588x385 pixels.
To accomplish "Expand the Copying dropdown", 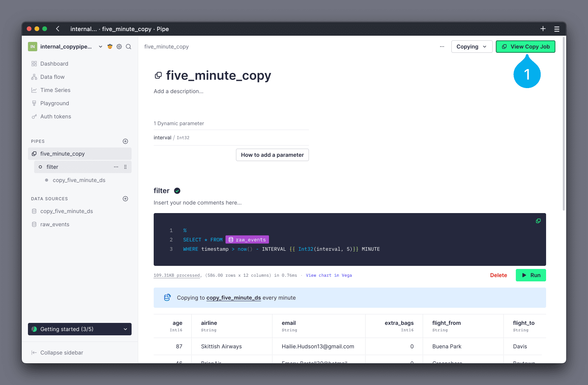I will [472, 47].
